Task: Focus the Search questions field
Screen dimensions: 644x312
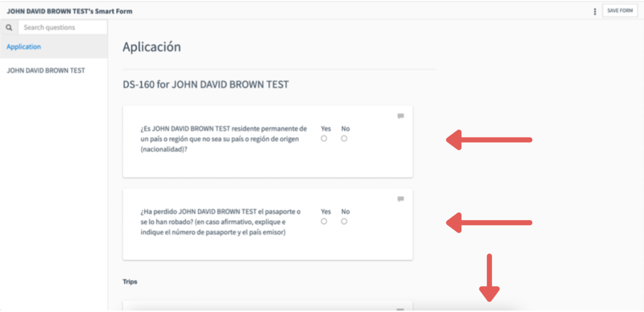Action: coord(62,28)
